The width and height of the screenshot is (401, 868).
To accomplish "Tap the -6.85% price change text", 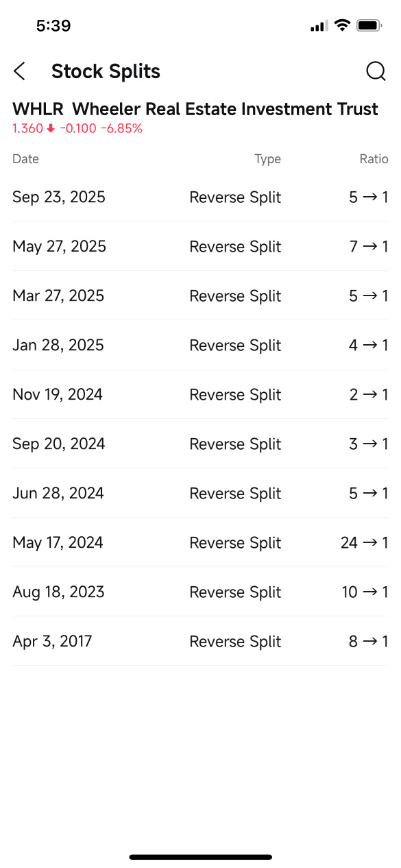I will 122,129.
